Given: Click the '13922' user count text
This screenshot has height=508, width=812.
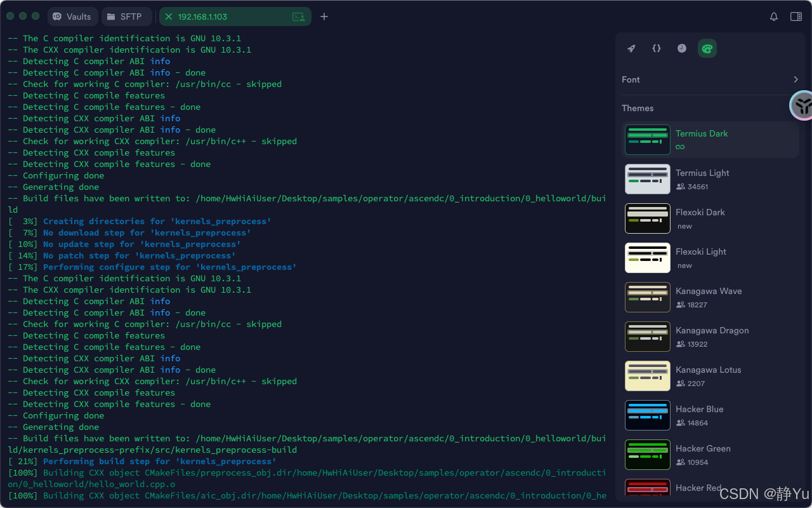Looking at the screenshot, I should [697, 344].
